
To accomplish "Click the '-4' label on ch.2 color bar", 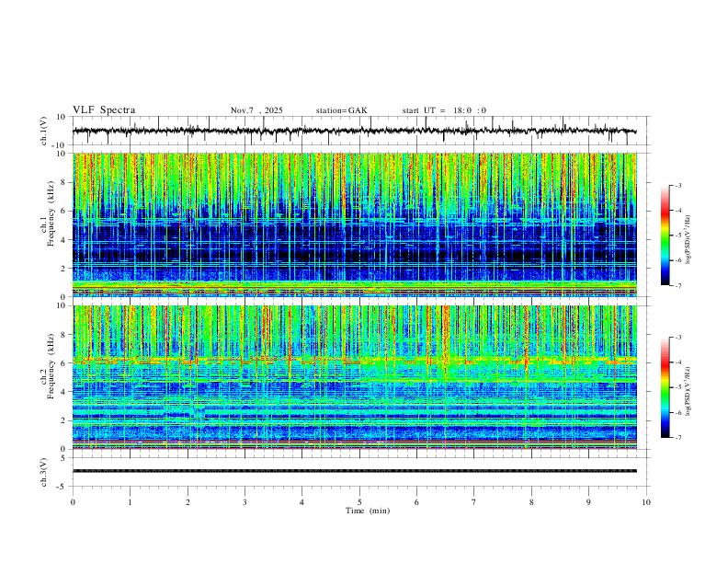I will coord(678,362).
